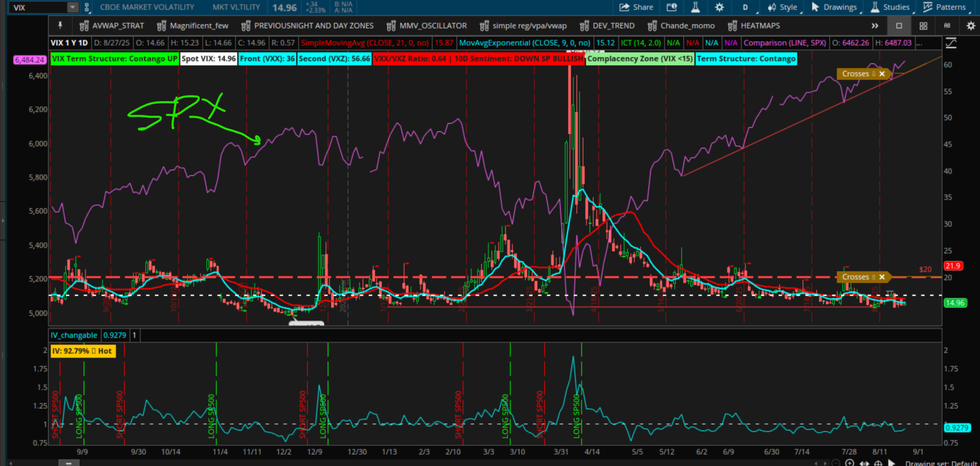Open the Patterns menu
The width and height of the screenshot is (980, 466).
pos(945,7)
